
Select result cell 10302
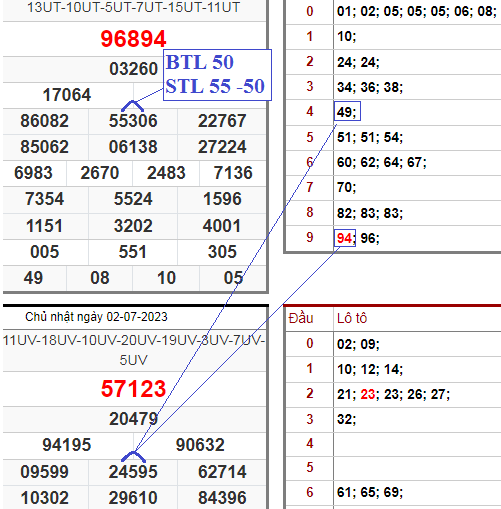pyautogui.click(x=44, y=498)
